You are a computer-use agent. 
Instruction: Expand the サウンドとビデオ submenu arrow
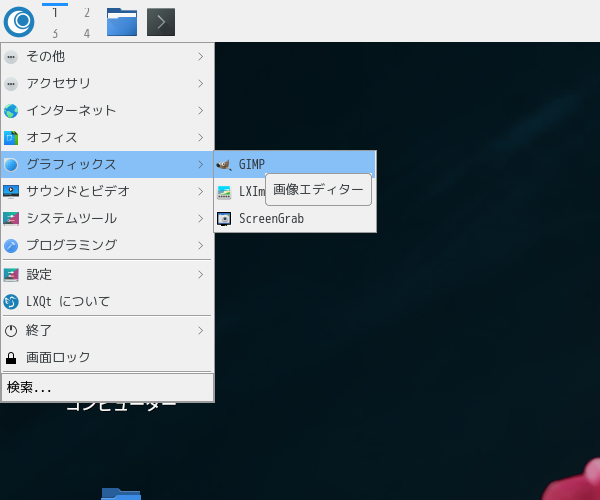click(x=201, y=191)
